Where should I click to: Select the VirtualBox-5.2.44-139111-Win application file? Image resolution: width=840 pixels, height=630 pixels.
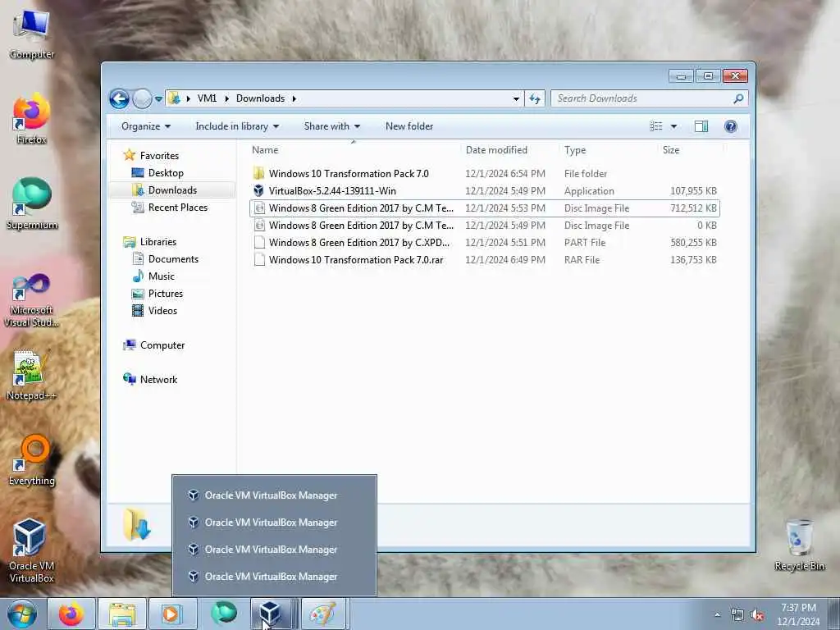tap(484, 190)
